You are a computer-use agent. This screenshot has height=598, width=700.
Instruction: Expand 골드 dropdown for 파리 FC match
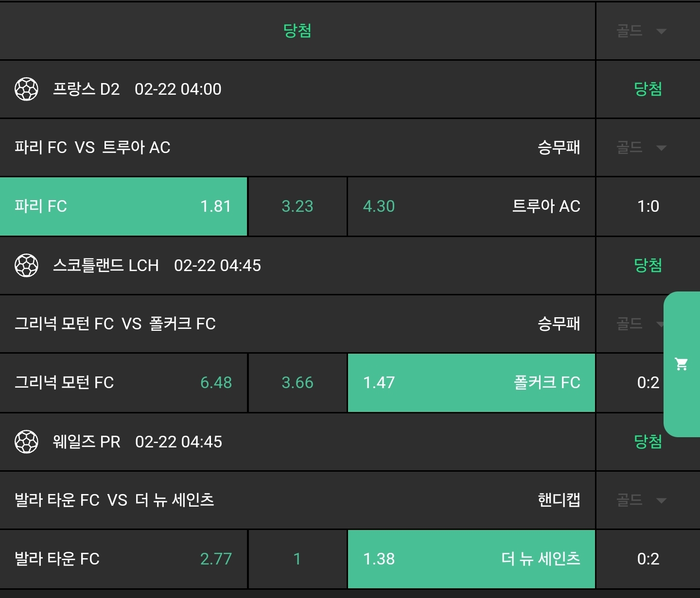(641, 148)
